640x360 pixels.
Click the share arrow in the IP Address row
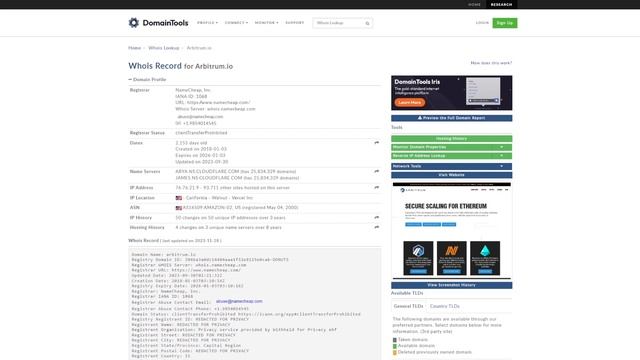(x=376, y=187)
